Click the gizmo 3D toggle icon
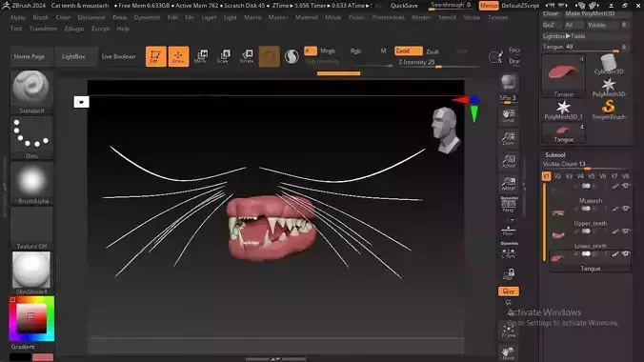This screenshot has width=644, height=362. 269,56
